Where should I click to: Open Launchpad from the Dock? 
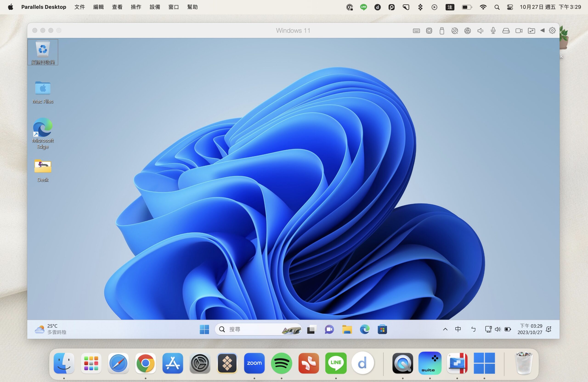91,363
